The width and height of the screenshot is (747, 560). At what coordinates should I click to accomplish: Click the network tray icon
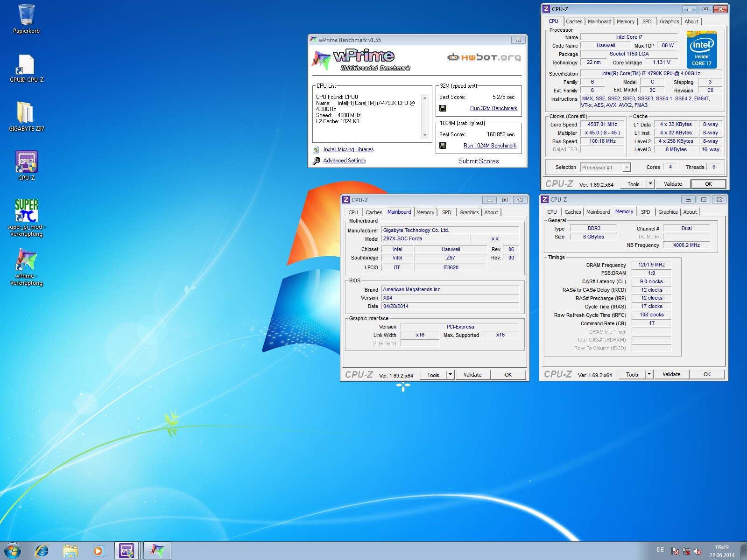[686, 551]
